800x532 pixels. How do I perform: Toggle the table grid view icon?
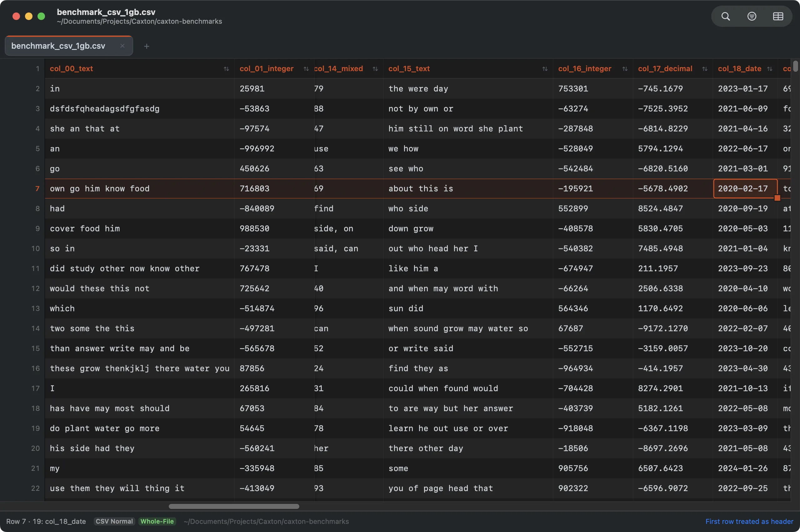(x=778, y=16)
